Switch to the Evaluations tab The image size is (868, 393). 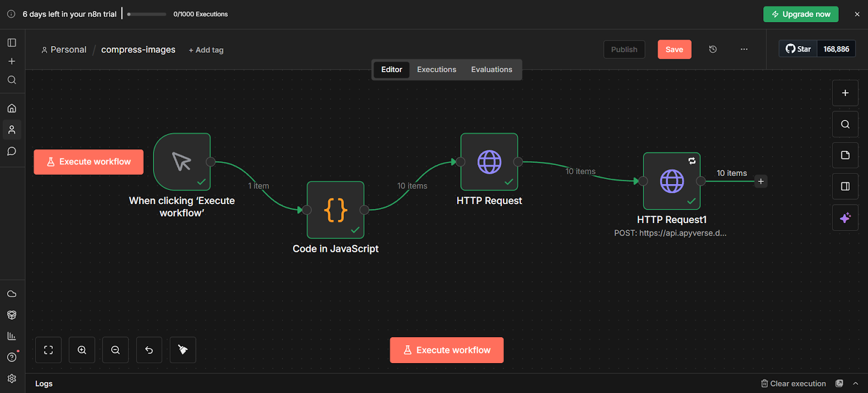coord(492,69)
